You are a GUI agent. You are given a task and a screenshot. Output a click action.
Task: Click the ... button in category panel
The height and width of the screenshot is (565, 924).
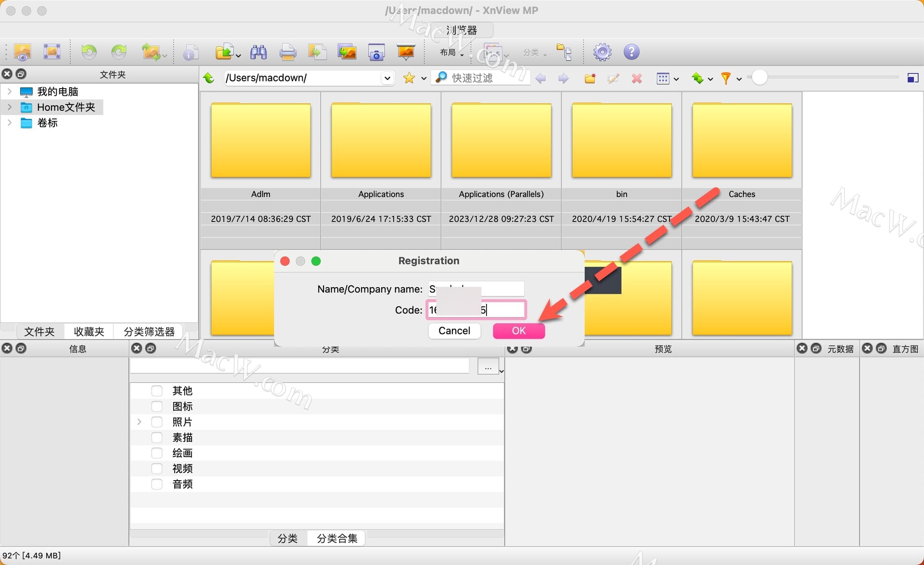pos(488,367)
